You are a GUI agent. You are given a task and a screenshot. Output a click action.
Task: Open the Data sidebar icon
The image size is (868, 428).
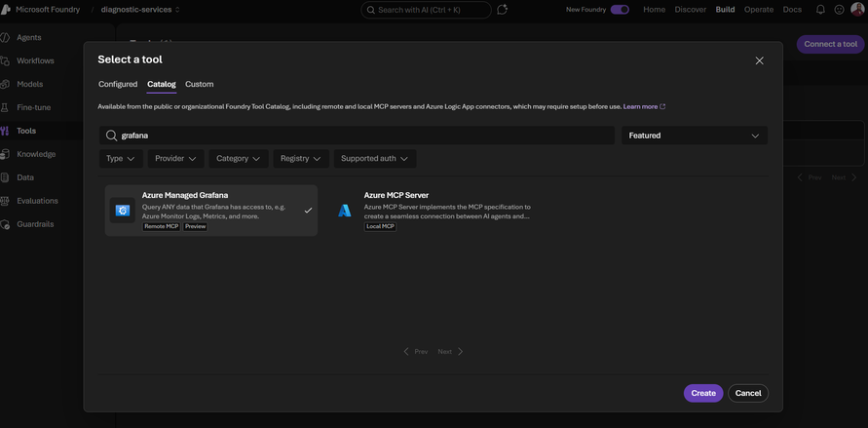5,177
